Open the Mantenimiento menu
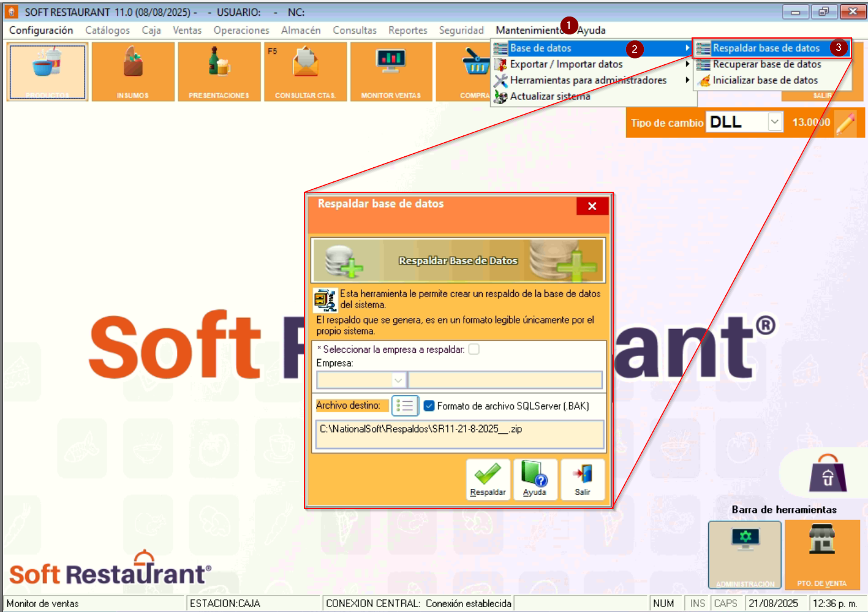The height and width of the screenshot is (612, 868). (x=529, y=30)
